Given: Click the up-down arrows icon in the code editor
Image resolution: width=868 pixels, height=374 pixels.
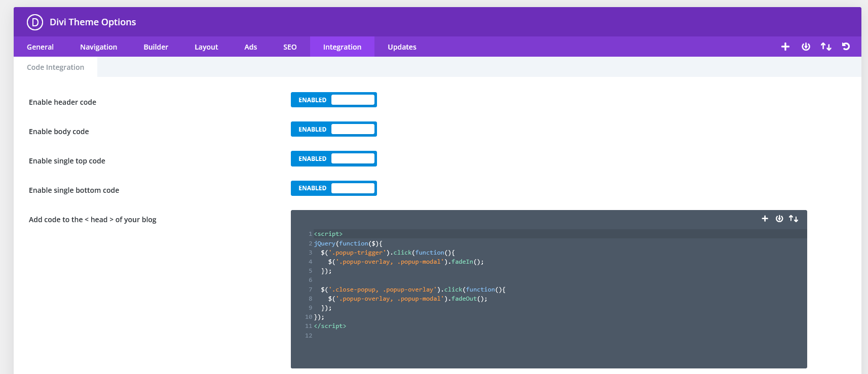Looking at the screenshot, I should (794, 219).
